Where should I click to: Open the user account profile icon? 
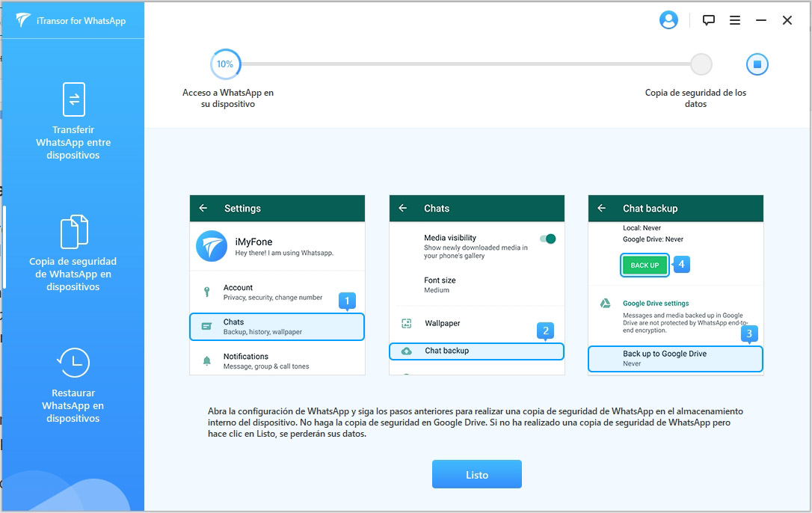coord(668,20)
